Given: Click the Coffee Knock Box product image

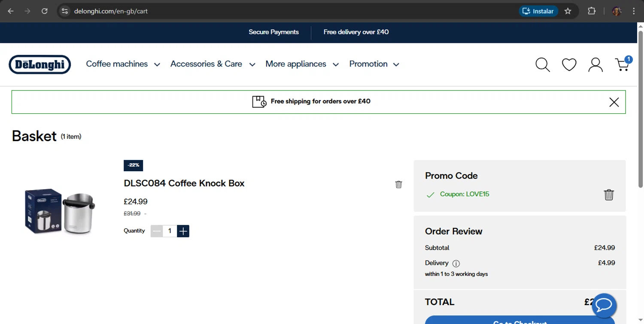Looking at the screenshot, I should tap(60, 211).
